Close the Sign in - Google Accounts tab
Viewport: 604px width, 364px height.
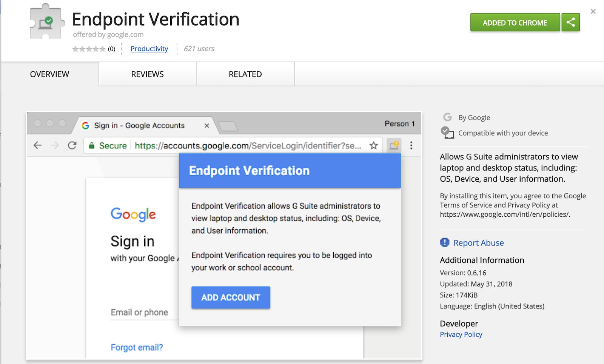(206, 126)
